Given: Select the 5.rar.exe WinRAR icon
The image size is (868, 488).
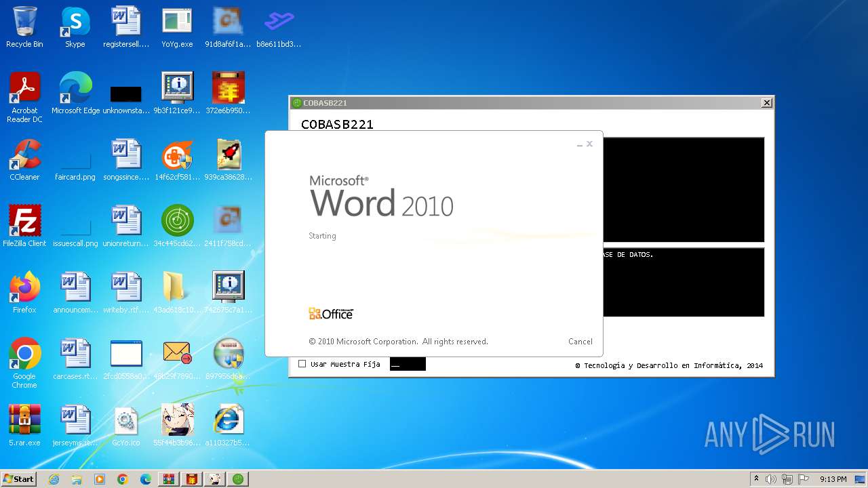Looking at the screenshot, I should [24, 426].
